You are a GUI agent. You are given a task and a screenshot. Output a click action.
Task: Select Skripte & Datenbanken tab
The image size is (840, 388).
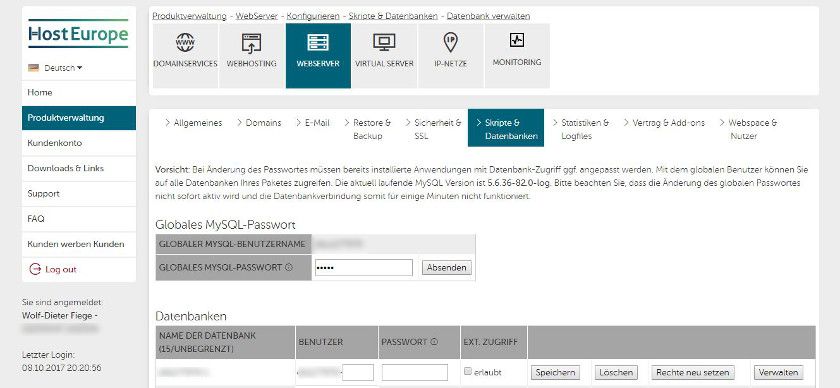click(x=506, y=128)
